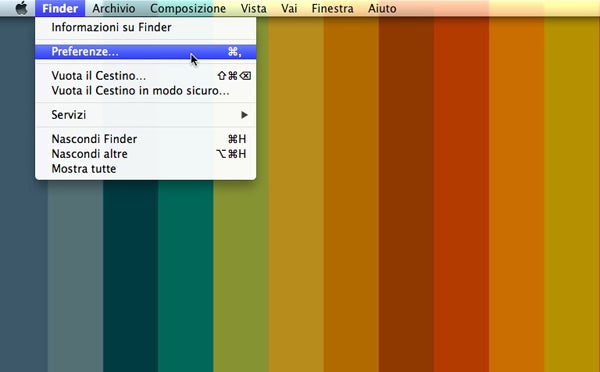Open the Composizione menu
This screenshot has height=372, width=600.
(x=188, y=8)
